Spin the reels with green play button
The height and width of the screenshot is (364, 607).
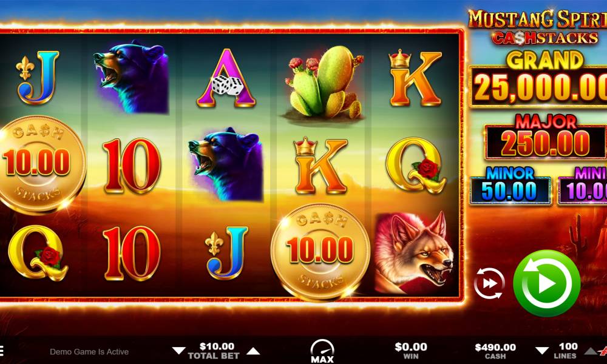[546, 283]
